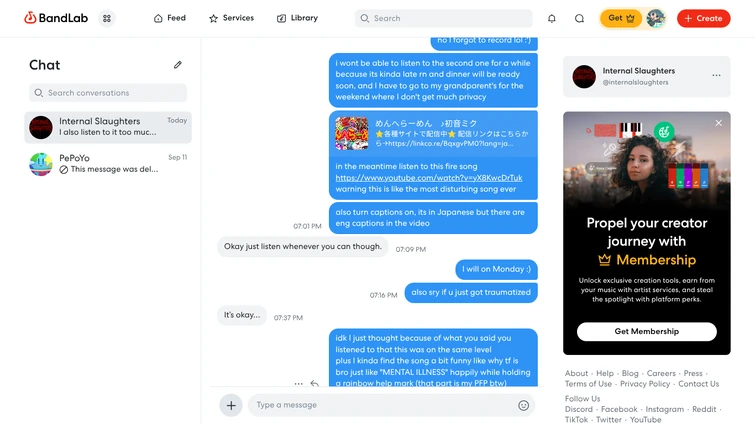Close the Membership promo card
The width and height of the screenshot is (755, 424).
[x=718, y=123]
